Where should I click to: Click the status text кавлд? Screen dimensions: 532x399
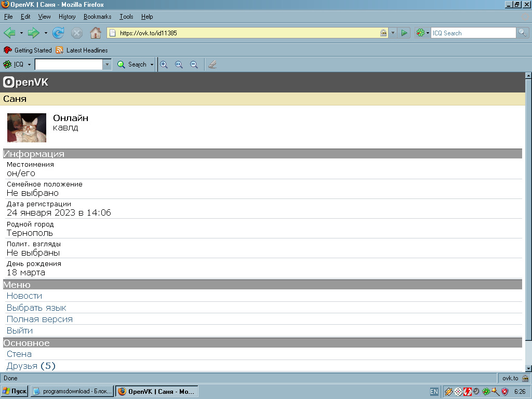click(x=65, y=128)
